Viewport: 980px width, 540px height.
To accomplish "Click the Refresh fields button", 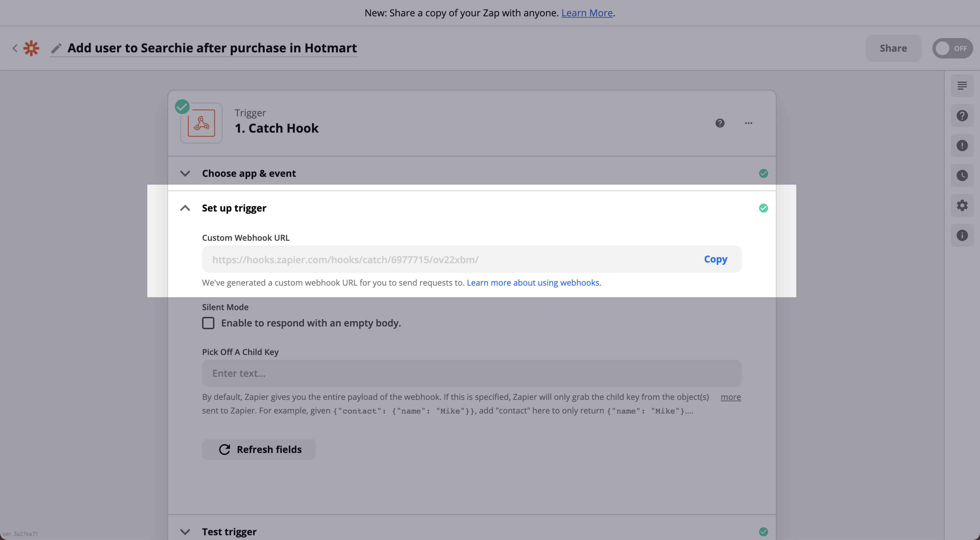I will click(x=259, y=450).
